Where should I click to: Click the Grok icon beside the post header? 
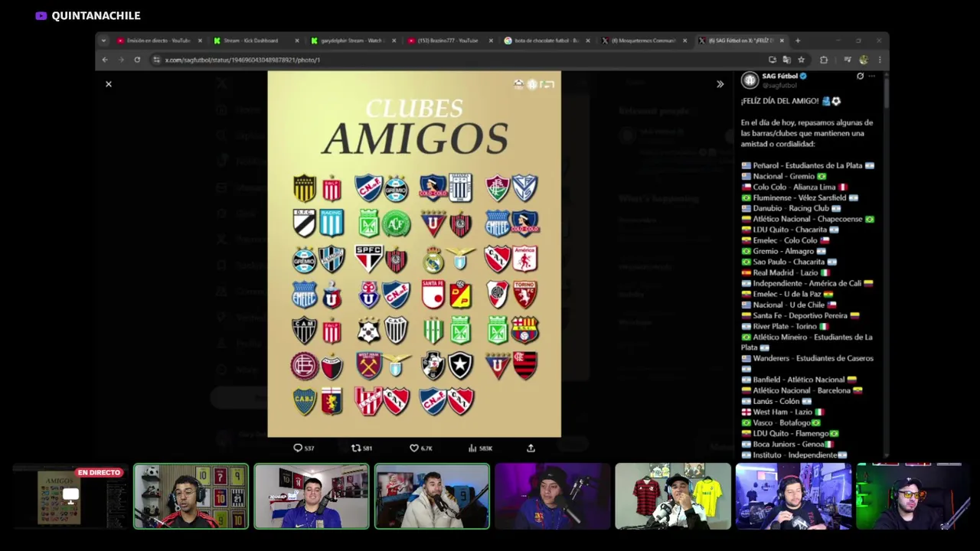860,77
